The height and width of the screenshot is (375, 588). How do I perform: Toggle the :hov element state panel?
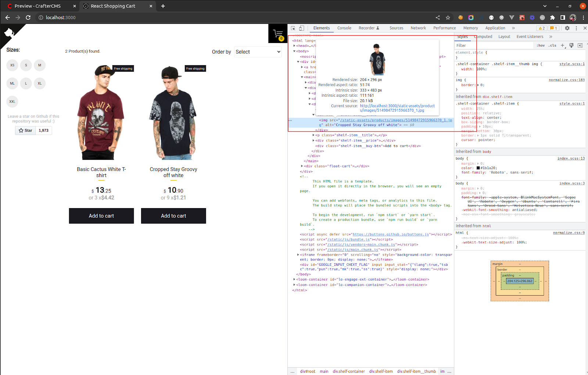541,46
